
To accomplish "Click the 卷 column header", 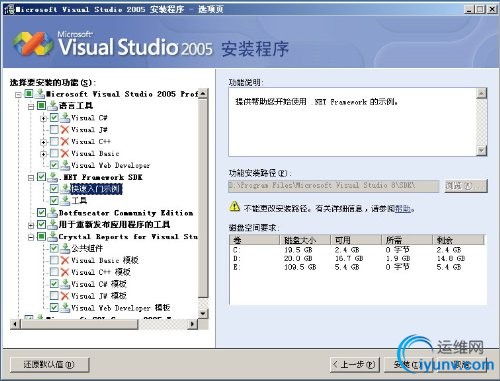I will [255, 240].
